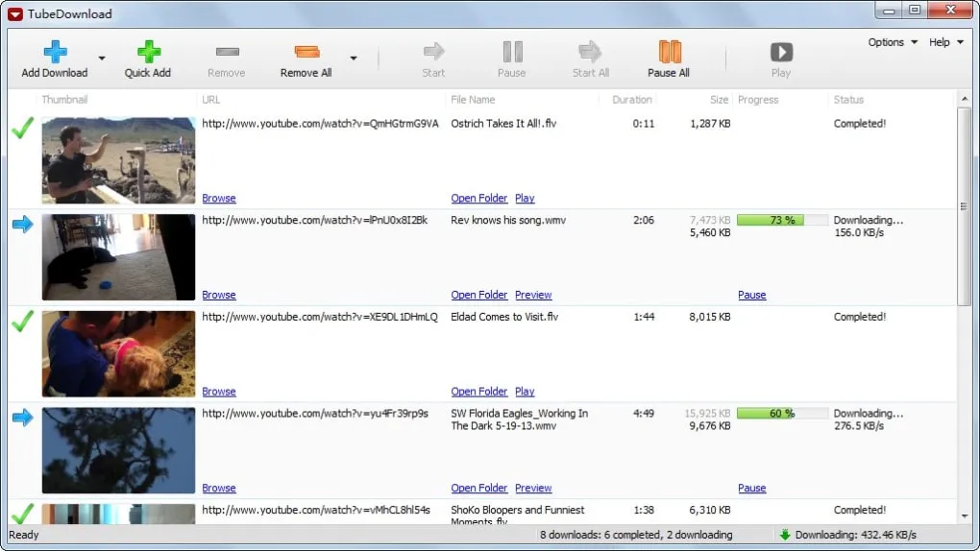Open the Options menu

click(893, 42)
